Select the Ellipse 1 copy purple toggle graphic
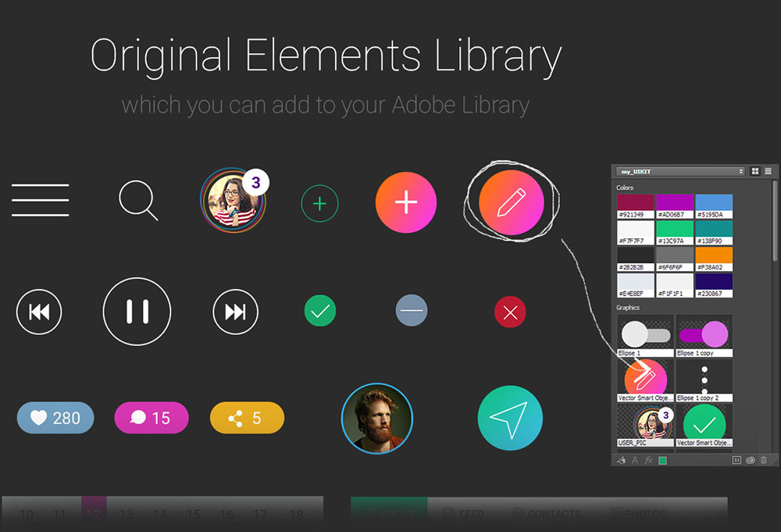This screenshot has width=781, height=532. pyautogui.click(x=704, y=335)
